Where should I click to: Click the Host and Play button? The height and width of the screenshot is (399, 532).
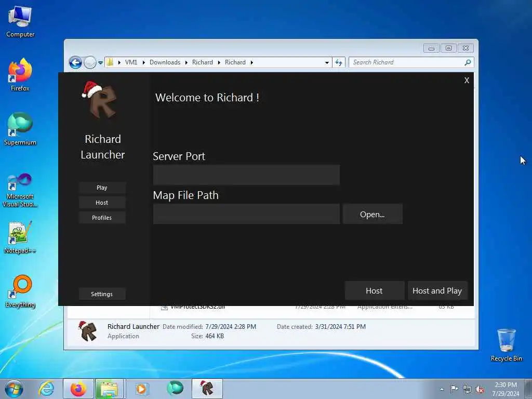coord(437,290)
